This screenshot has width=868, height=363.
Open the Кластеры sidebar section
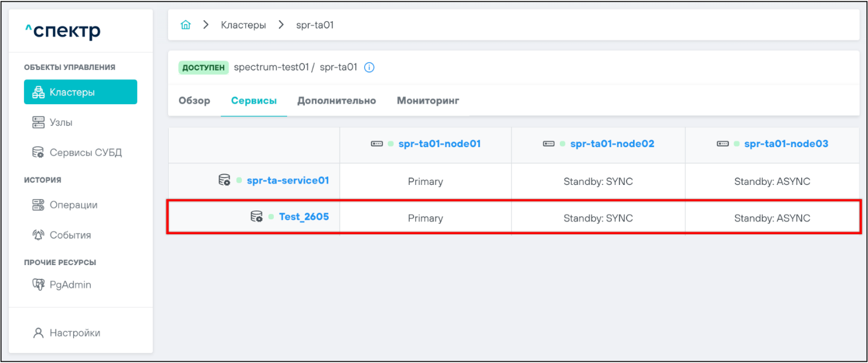80,92
